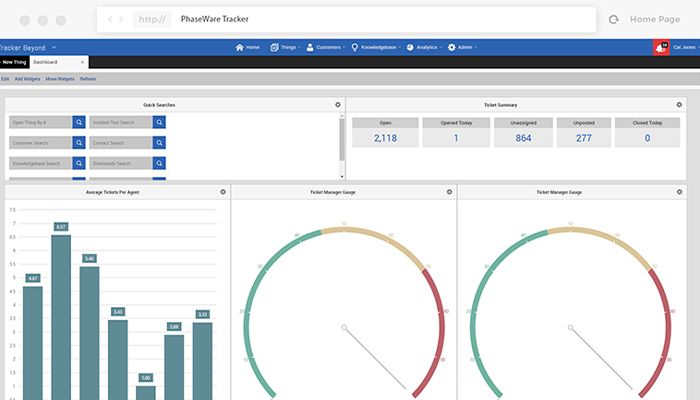The width and height of the screenshot is (700, 400).
Task: Click the Move Widgets link
Action: [60, 79]
